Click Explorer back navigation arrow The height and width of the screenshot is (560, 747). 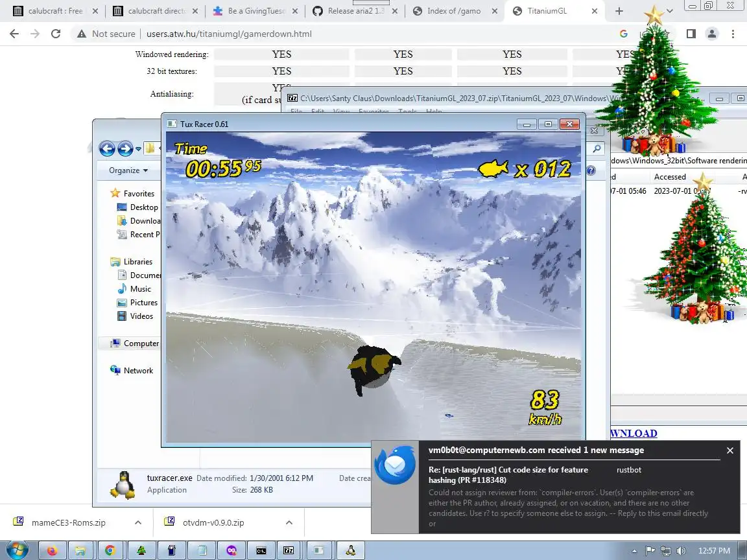[x=107, y=148]
